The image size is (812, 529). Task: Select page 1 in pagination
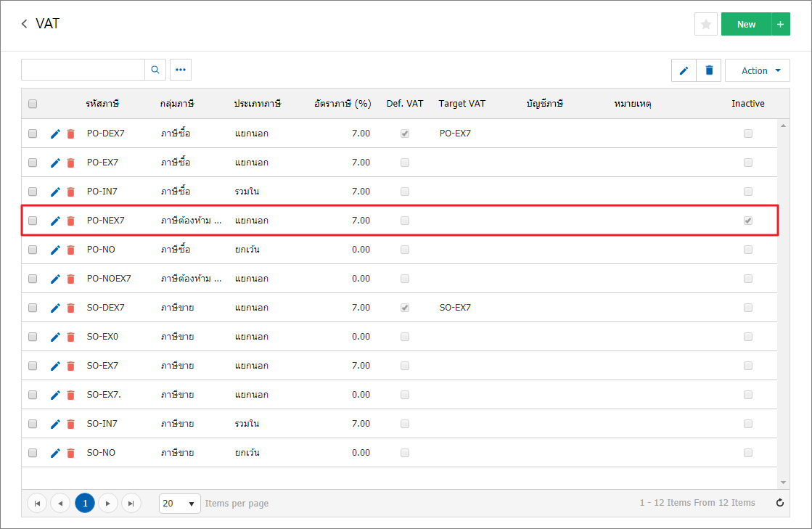coord(85,503)
